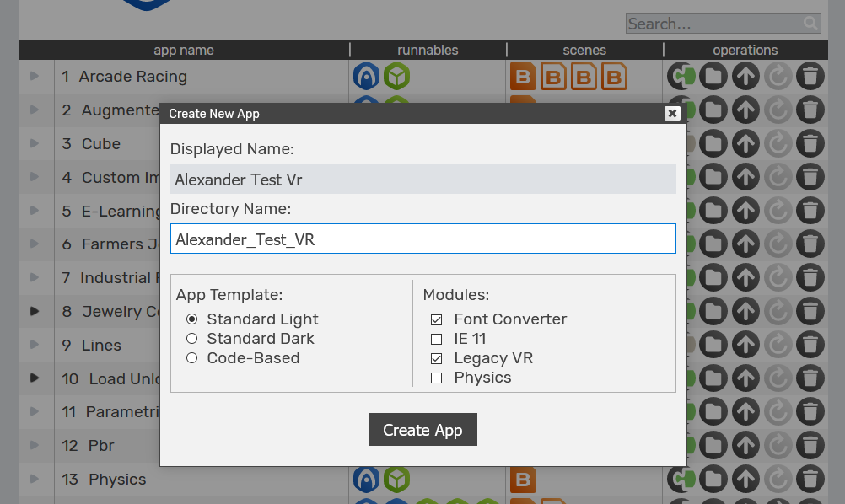
Task: Select Code-Based app template
Action: click(x=191, y=358)
